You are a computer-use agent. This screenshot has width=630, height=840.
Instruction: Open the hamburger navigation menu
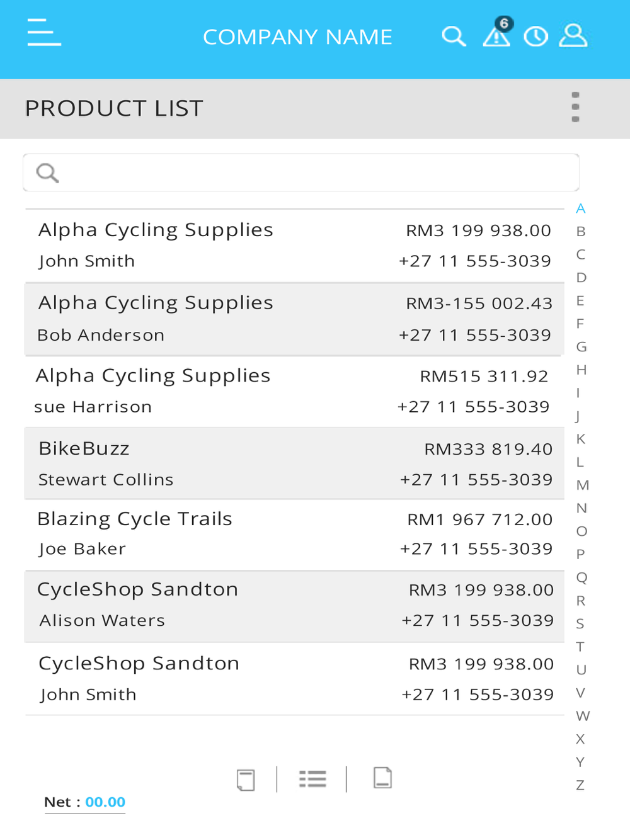[x=44, y=32]
